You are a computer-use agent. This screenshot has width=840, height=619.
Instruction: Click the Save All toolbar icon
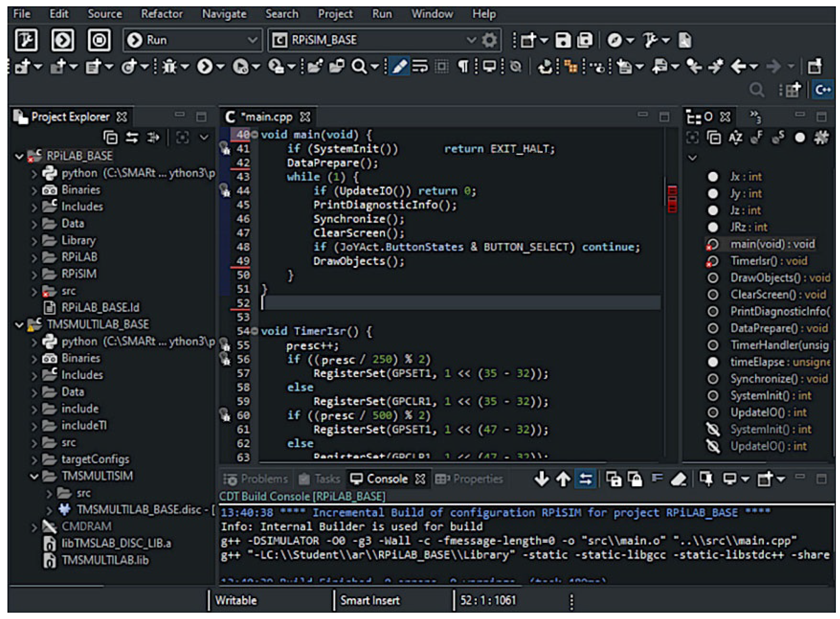(584, 40)
